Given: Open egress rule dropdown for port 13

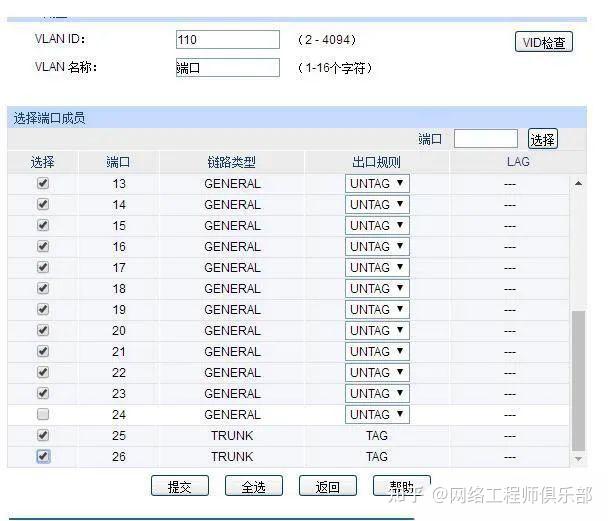Looking at the screenshot, I should pyautogui.click(x=377, y=183).
